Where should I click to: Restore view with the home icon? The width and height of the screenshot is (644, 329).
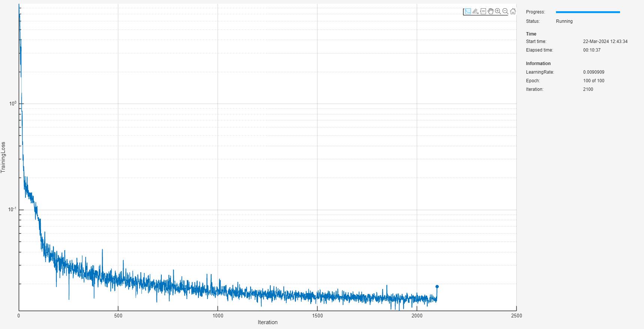(x=513, y=11)
